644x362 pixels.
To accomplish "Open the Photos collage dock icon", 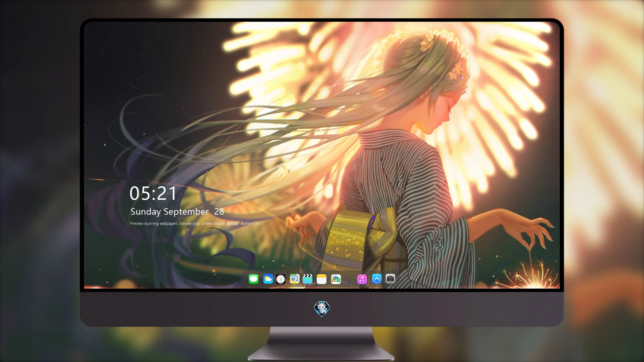I will tap(336, 279).
